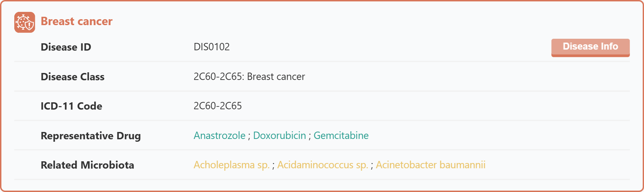Click the Disease ID field label

(x=66, y=47)
